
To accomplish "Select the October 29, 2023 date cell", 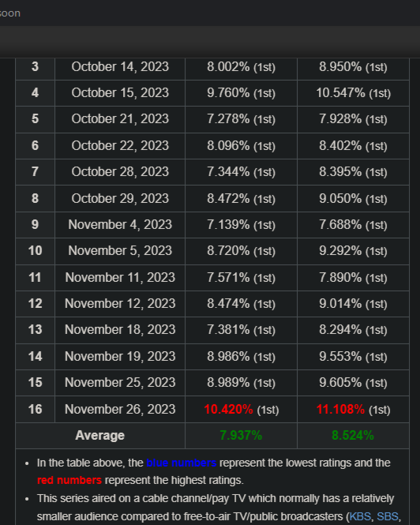I will [x=120, y=198].
